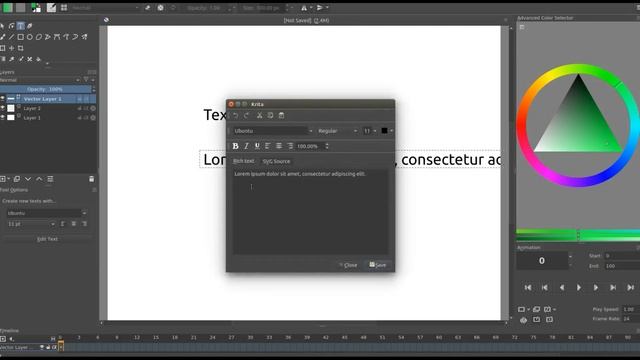Move layer up with arrow icon
This screenshot has width=640, height=360.
pos(39,179)
